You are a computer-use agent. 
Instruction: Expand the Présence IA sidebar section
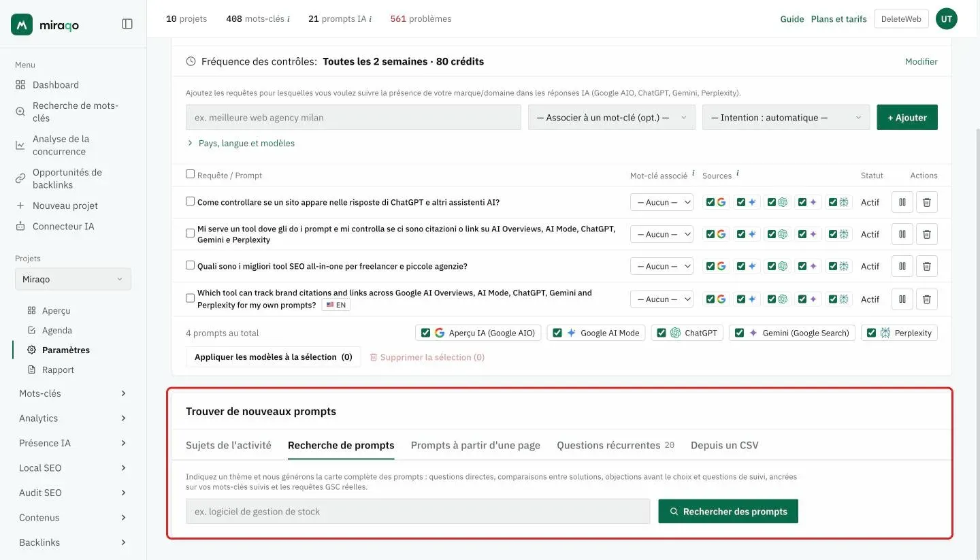73,443
